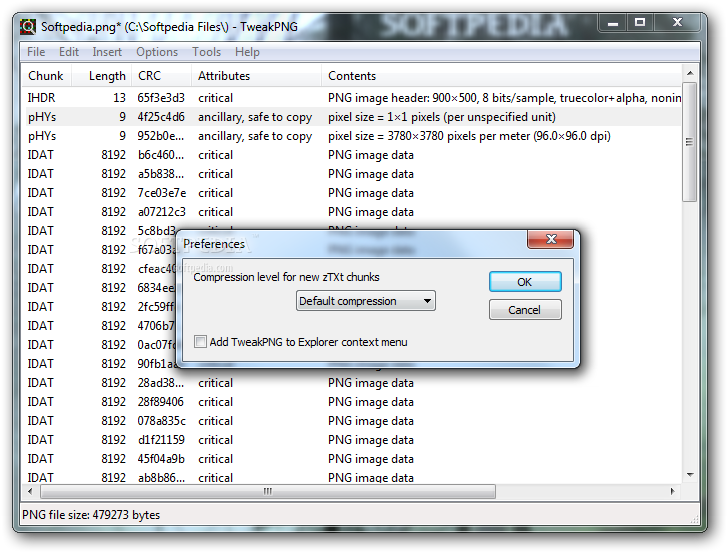This screenshot has height=553, width=728.
Task: Minimize the TweakPNG window
Action: tap(613, 22)
